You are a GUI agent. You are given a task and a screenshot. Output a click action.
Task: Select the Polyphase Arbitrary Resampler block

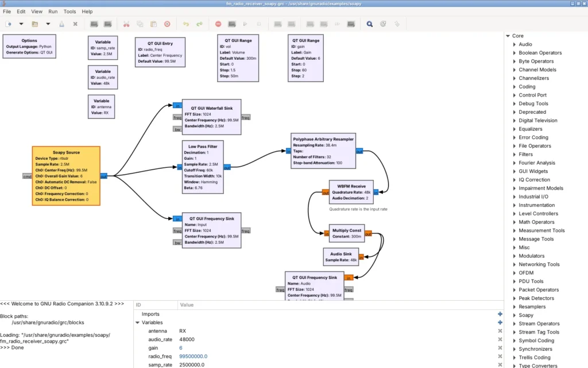[323, 151]
